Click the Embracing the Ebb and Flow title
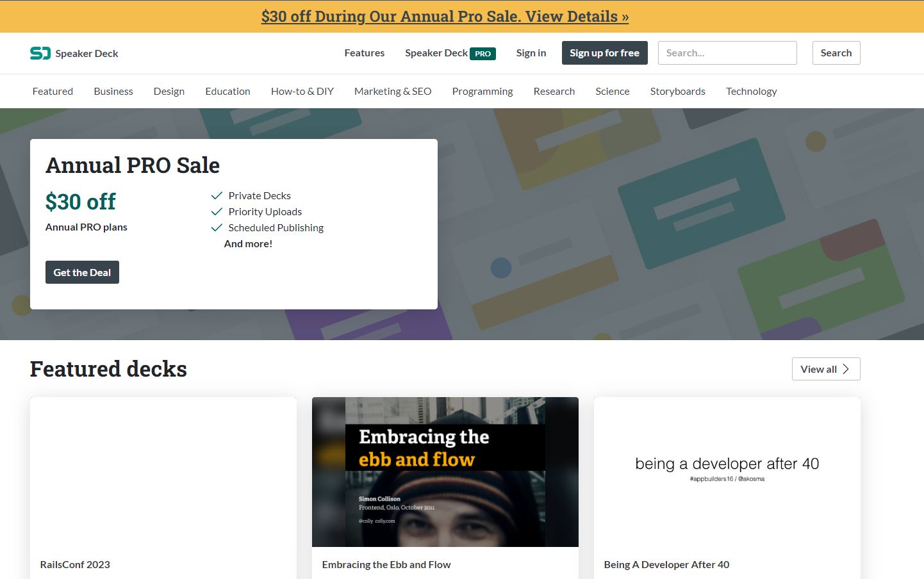 click(x=386, y=565)
